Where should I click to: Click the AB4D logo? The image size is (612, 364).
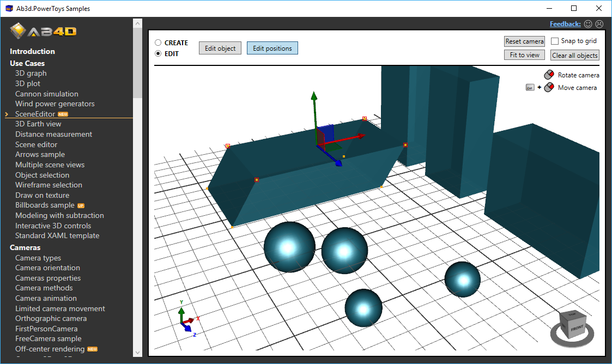click(x=44, y=31)
